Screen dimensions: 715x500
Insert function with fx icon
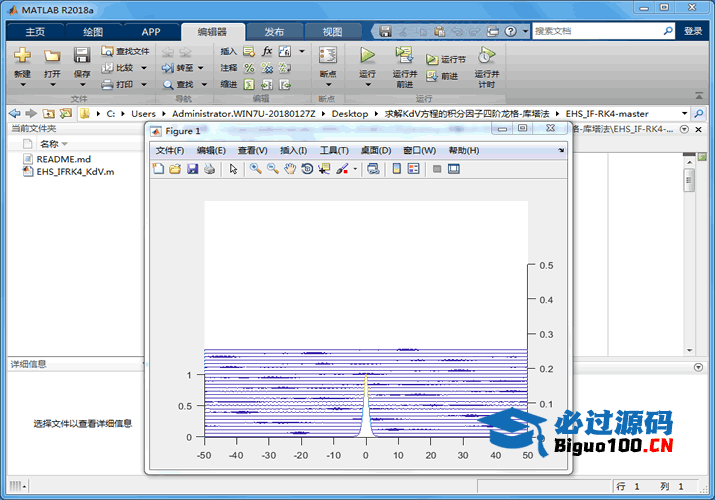click(x=267, y=51)
